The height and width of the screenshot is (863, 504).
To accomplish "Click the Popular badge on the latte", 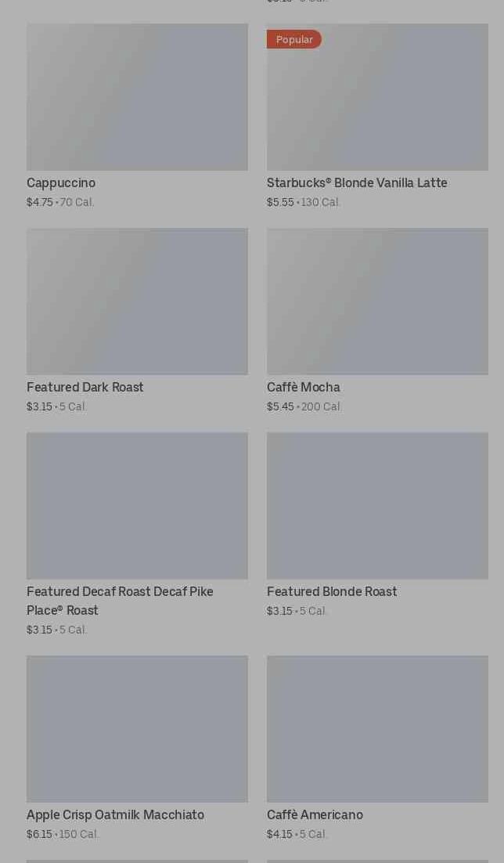I will pyautogui.click(x=294, y=39).
